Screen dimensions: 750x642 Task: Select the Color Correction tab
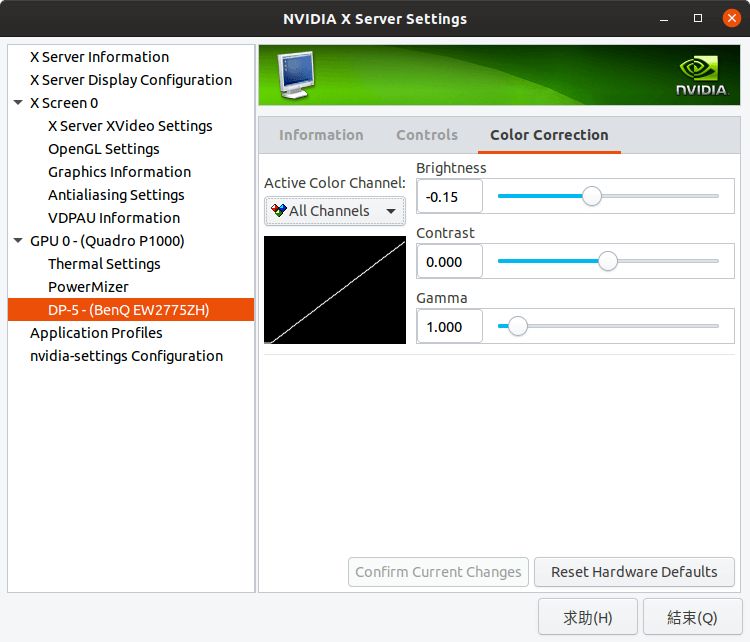coord(549,135)
